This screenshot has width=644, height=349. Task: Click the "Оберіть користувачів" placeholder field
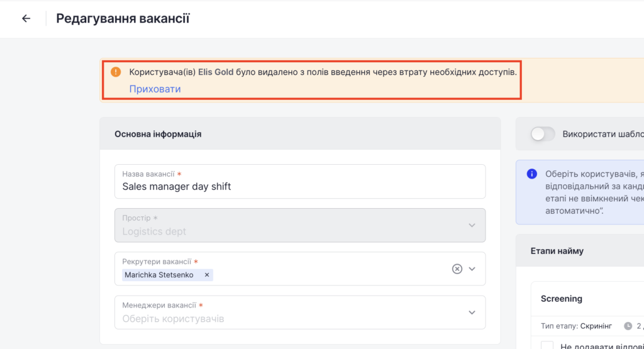[x=173, y=319]
